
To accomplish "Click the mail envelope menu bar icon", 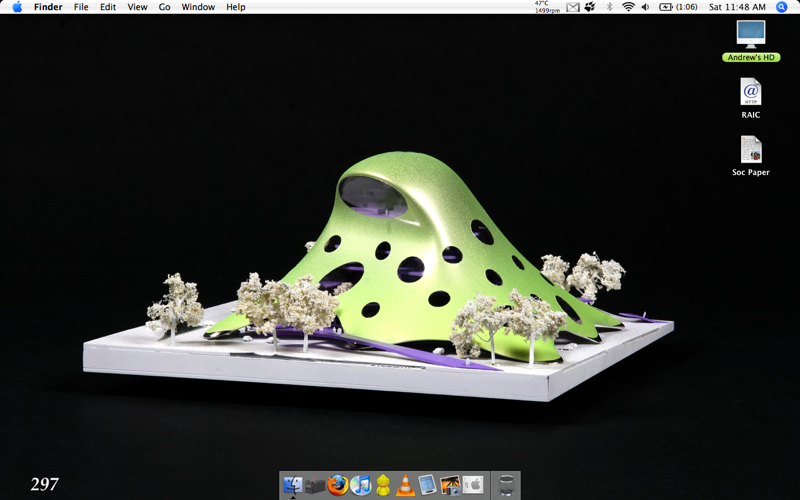I will 573,7.
